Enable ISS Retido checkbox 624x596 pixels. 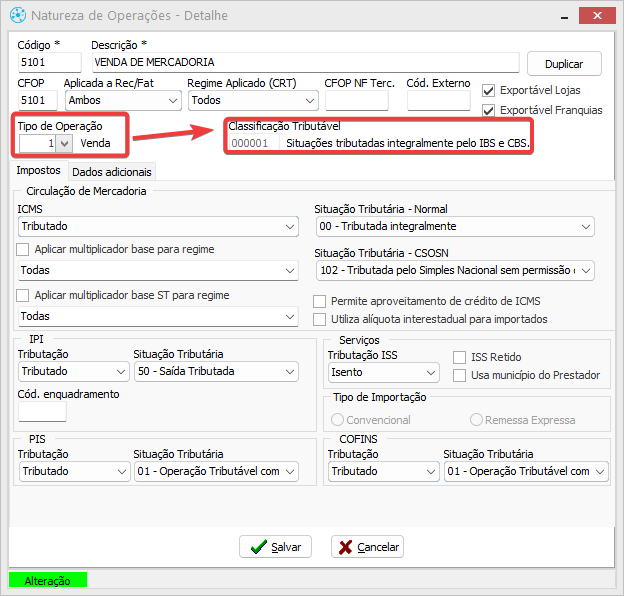coord(460,357)
